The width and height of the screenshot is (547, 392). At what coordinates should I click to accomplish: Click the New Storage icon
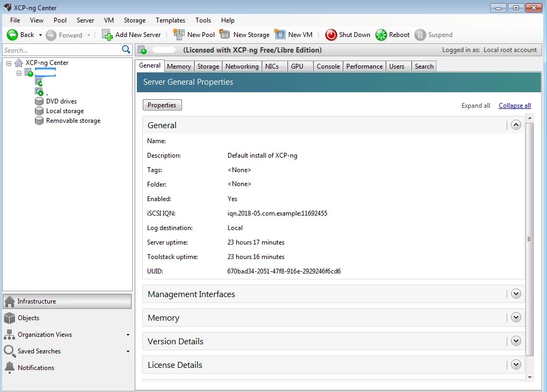click(225, 34)
